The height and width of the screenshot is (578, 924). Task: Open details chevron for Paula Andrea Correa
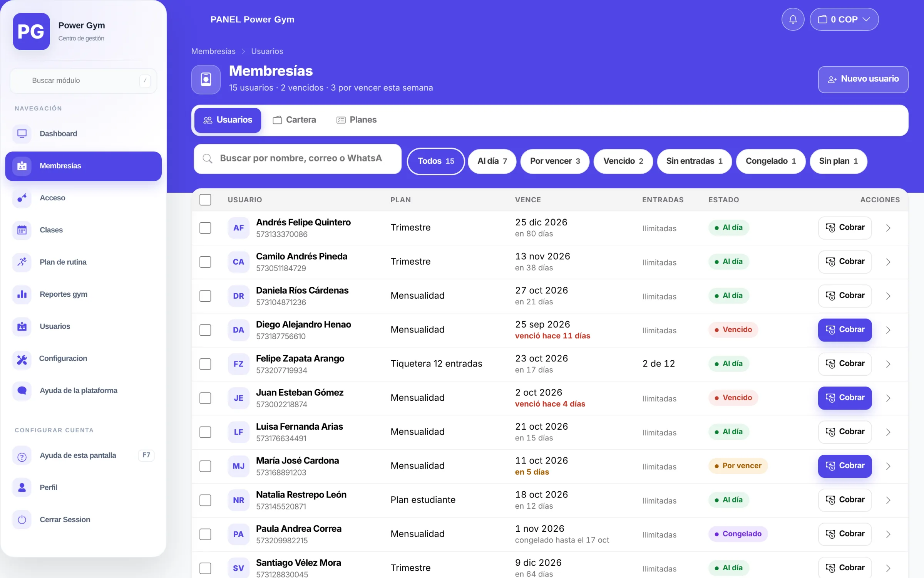coord(888,534)
